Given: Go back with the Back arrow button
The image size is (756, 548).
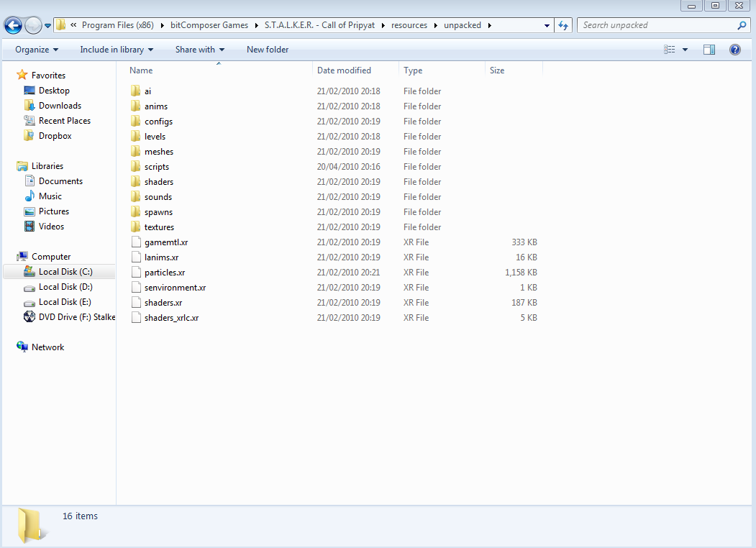Looking at the screenshot, I should pyautogui.click(x=13, y=25).
